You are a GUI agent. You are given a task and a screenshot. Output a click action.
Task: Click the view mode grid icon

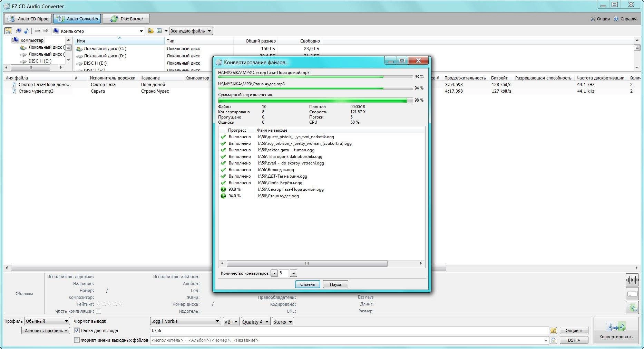159,31
